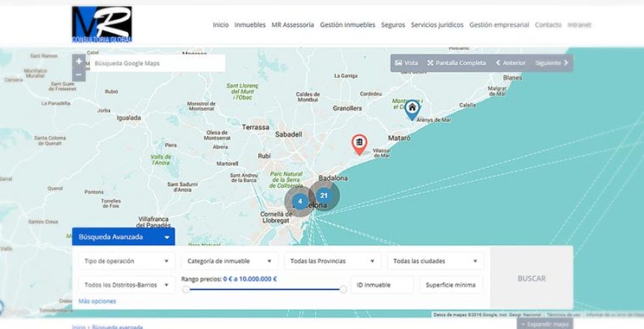Click the Badalona label on the map
Screen dimensions: 644x329
click(333, 178)
